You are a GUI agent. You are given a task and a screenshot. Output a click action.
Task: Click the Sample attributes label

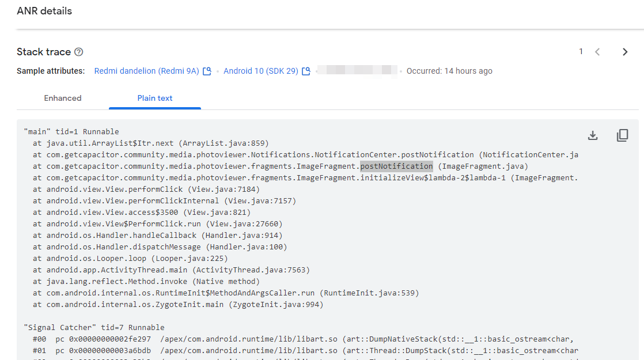pyautogui.click(x=52, y=70)
